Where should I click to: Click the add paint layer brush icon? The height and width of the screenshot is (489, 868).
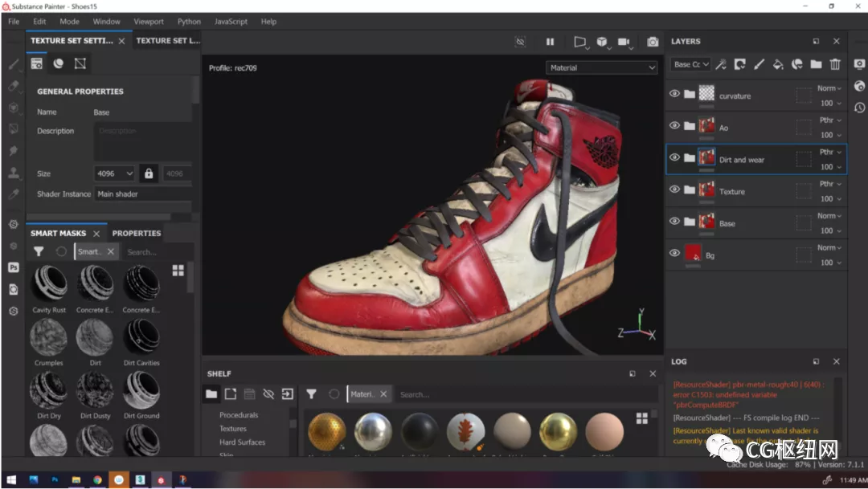[758, 64]
